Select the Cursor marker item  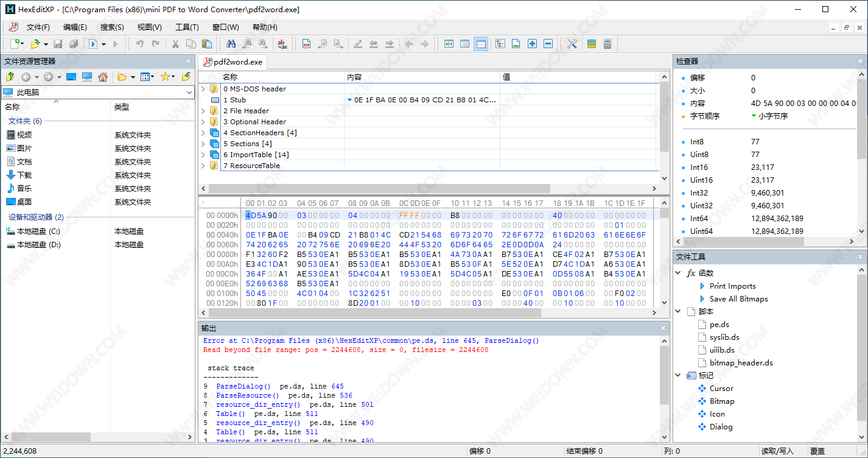(721, 388)
